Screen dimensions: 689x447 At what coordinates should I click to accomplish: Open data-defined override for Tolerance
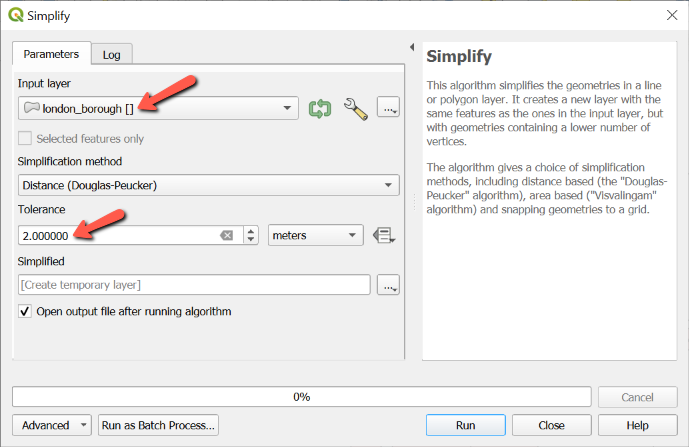coord(384,236)
